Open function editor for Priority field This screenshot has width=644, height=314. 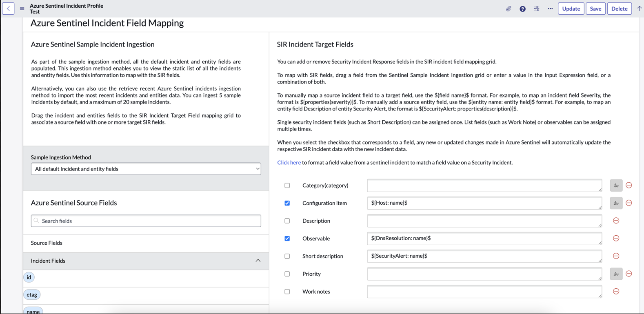[616, 274]
